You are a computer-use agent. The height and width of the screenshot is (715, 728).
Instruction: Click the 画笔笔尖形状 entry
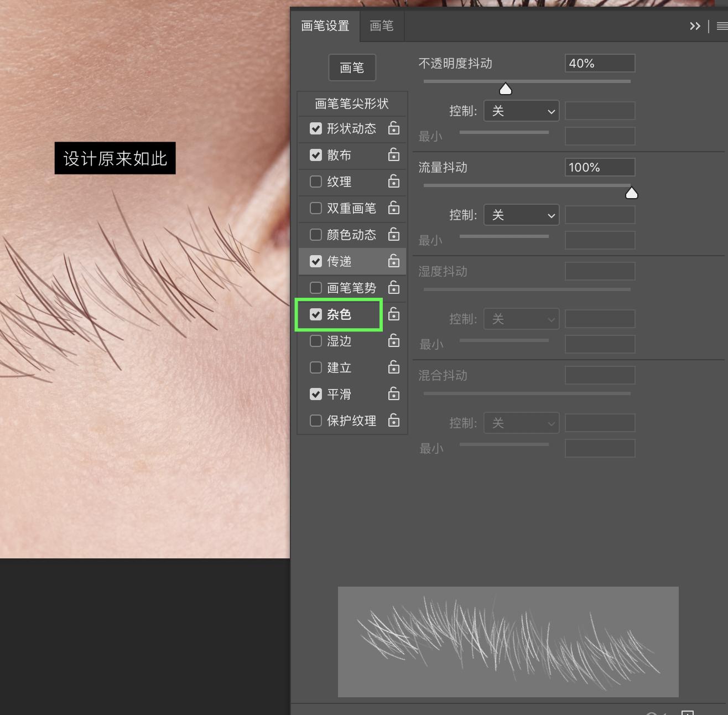tap(352, 103)
